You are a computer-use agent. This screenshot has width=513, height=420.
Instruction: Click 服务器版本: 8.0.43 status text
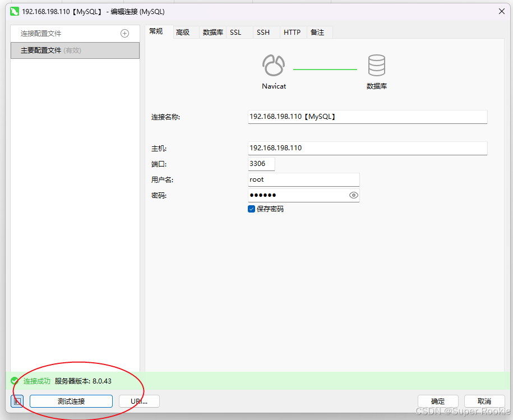(83, 381)
